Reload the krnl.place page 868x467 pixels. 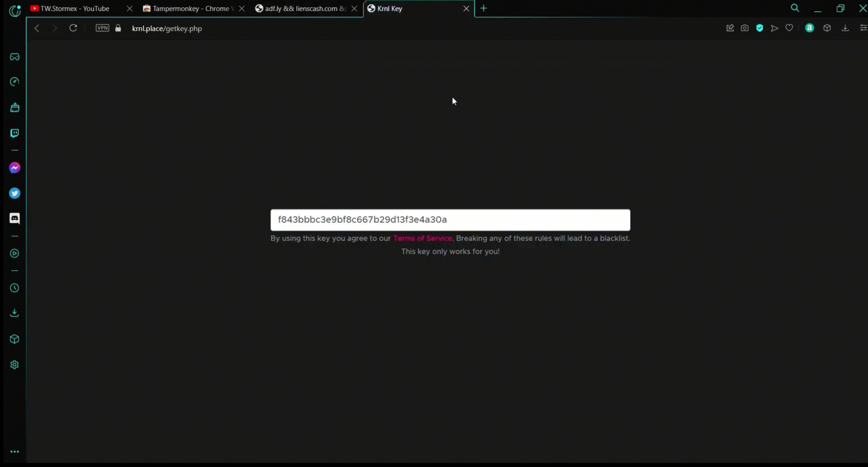pos(73,28)
